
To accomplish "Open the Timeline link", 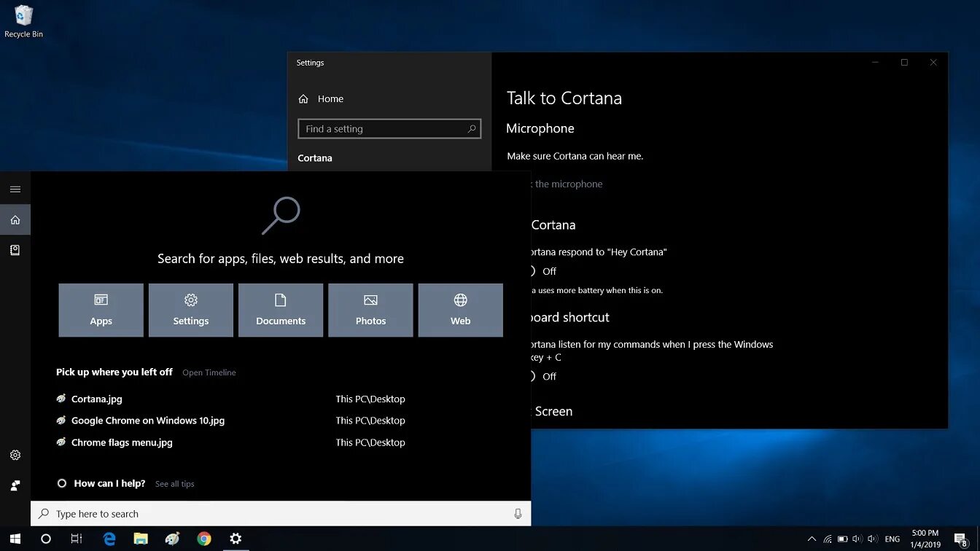I will tap(209, 372).
